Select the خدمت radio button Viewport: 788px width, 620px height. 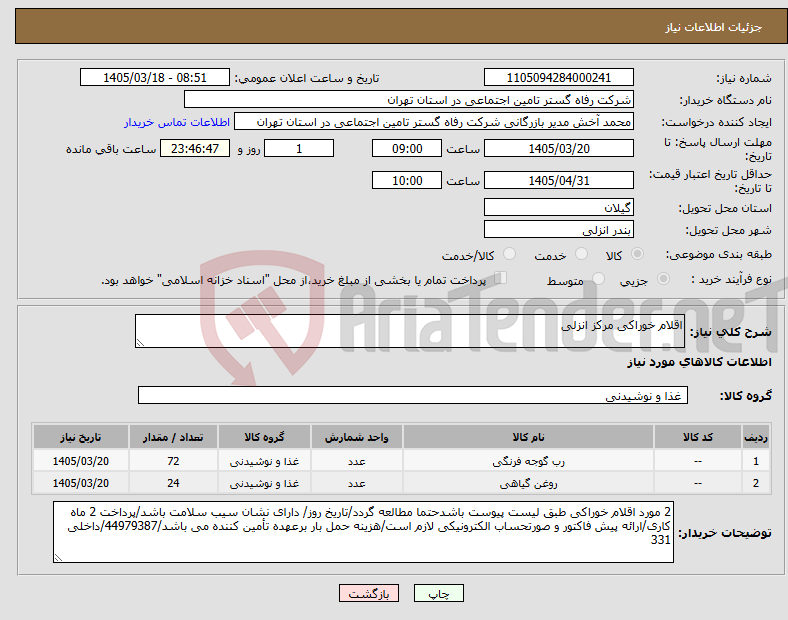tap(581, 254)
